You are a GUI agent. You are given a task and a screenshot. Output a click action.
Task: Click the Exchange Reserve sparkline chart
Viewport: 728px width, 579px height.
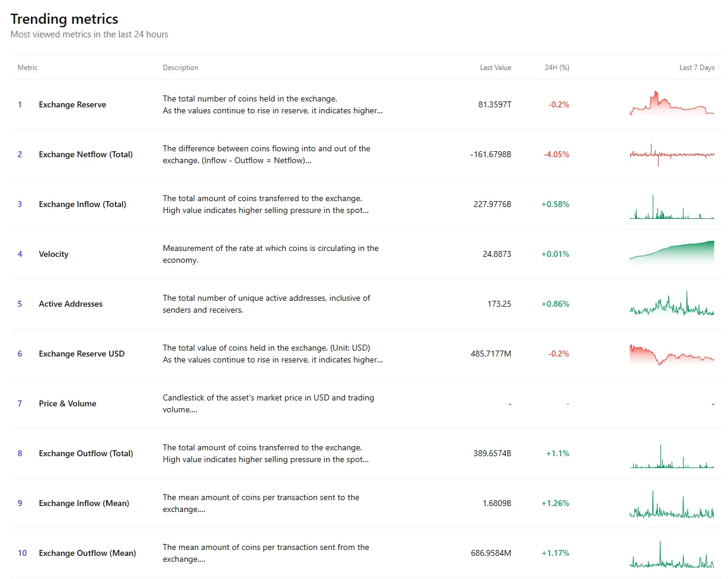pos(671,104)
